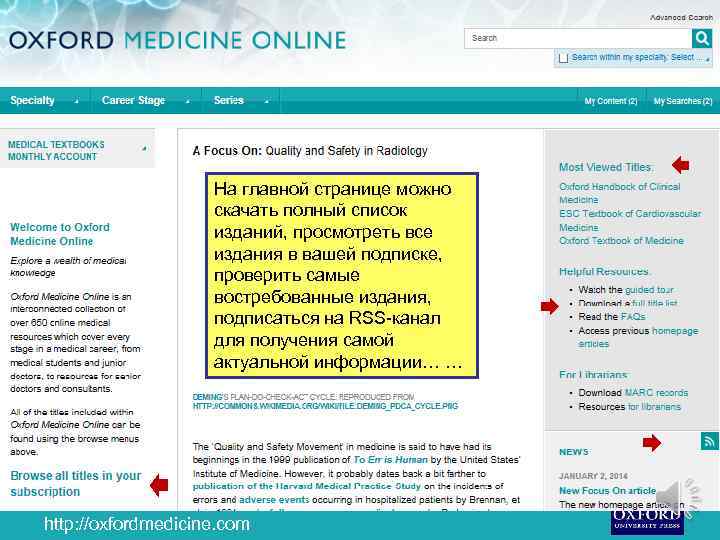Download MARC records link
Viewport: 720px width, 540px height.
(656, 393)
